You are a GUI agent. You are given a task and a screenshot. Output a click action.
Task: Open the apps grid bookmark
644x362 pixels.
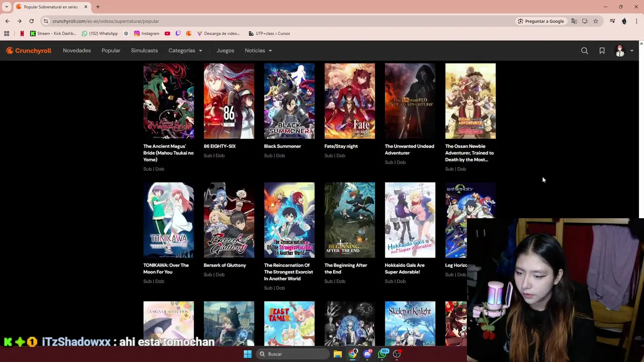[7, 34]
